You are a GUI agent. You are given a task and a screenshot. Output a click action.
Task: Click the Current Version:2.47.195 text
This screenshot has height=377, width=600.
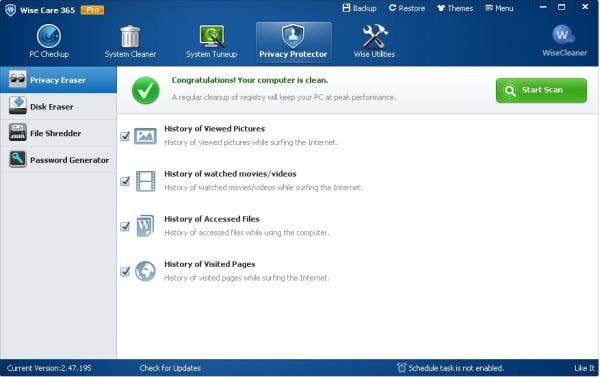click(x=49, y=368)
